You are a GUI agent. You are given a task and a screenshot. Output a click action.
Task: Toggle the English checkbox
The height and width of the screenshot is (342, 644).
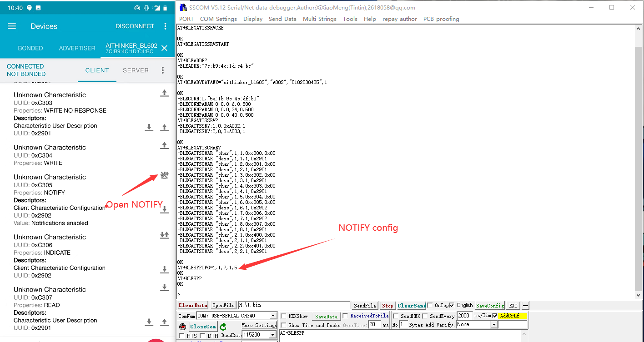pos(452,305)
